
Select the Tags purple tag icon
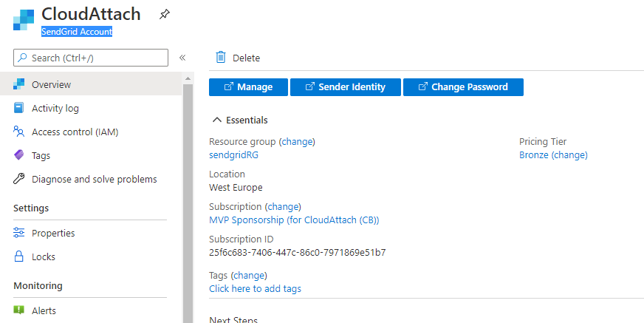point(19,155)
